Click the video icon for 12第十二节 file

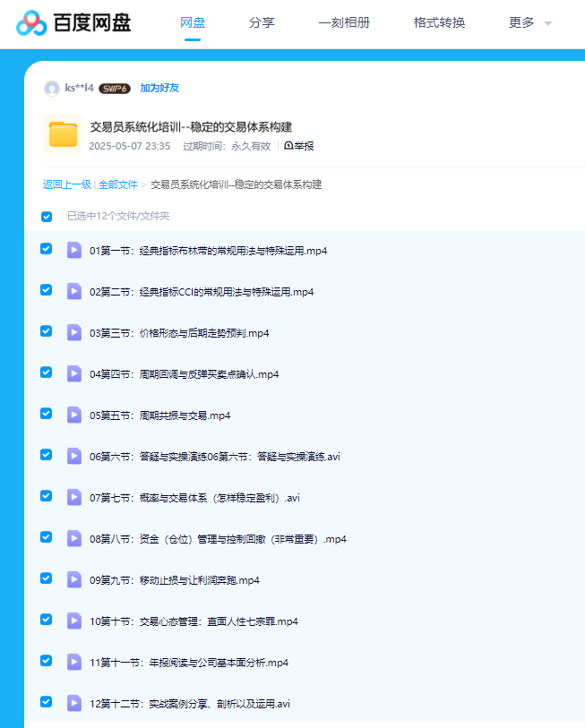click(75, 703)
